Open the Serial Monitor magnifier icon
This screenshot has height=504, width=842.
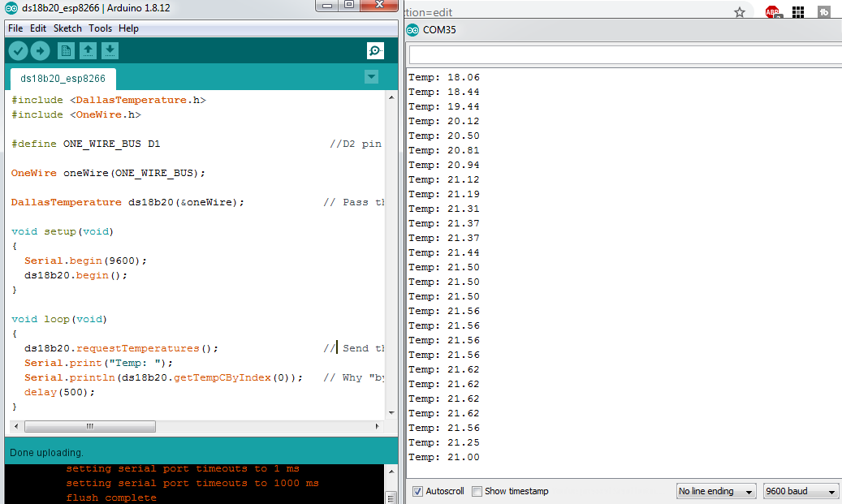coord(375,51)
